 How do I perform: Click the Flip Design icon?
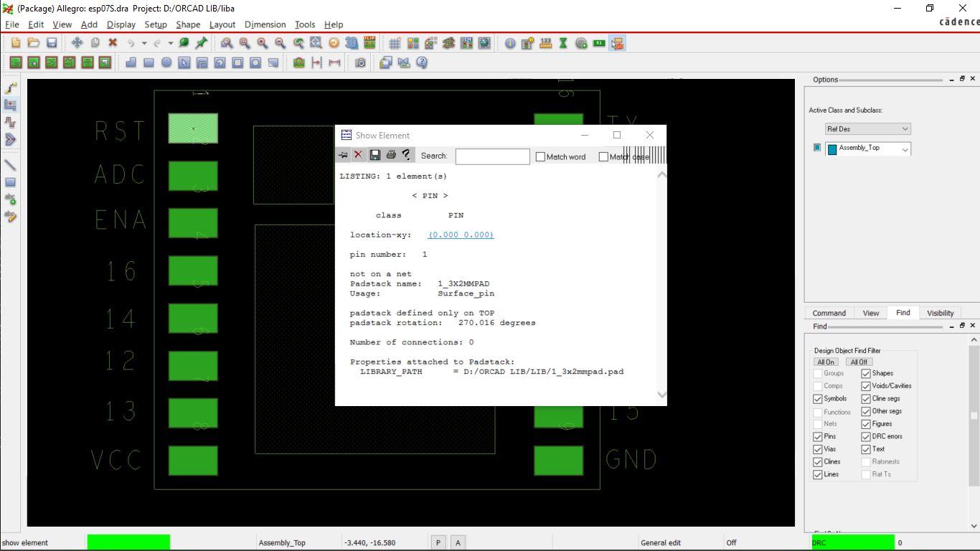(x=369, y=43)
